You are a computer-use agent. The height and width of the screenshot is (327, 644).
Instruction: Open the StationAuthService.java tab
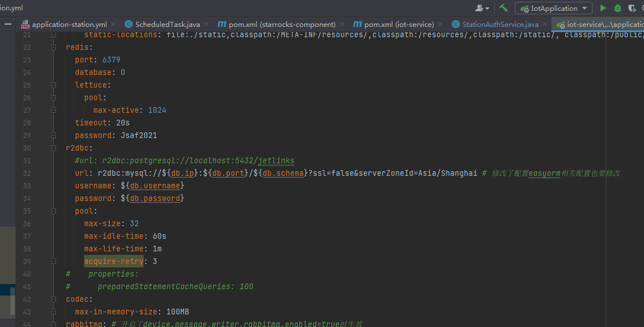coord(500,24)
